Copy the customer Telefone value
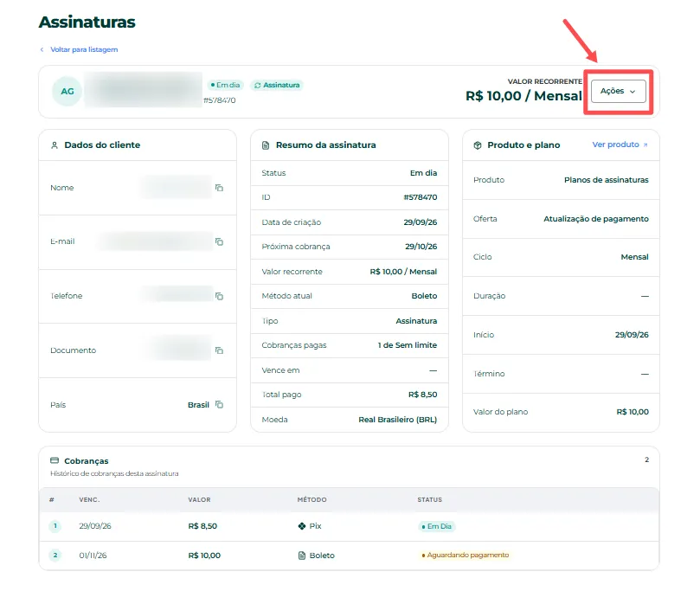 tap(219, 296)
